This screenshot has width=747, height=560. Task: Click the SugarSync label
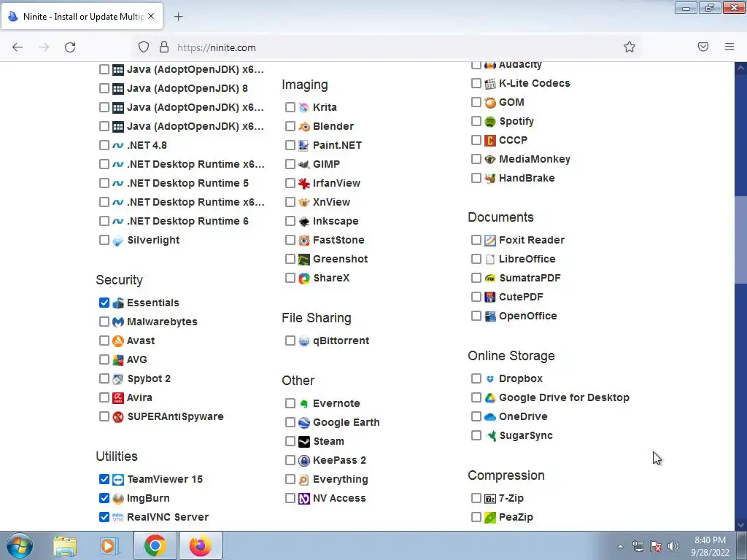(526, 436)
